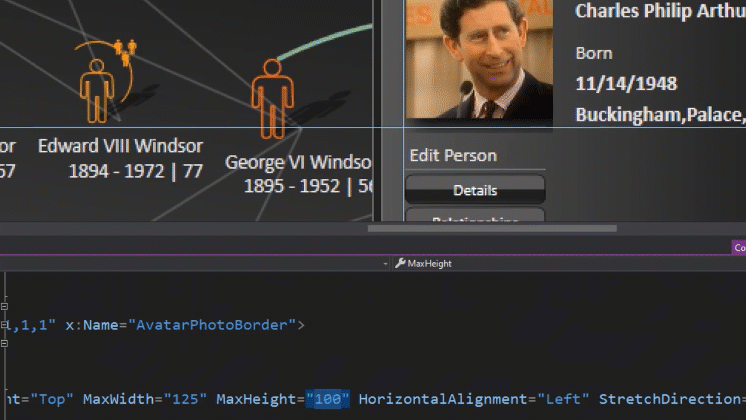Open the Details button under Edit Person

(475, 190)
